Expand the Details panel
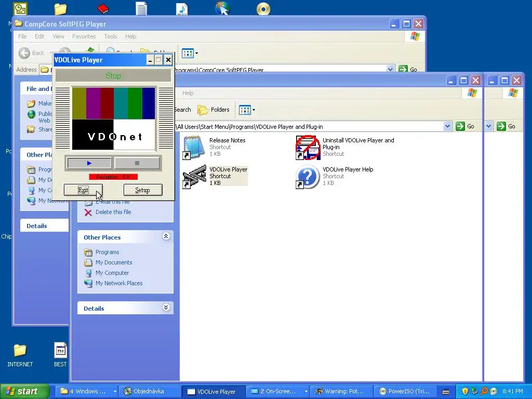Image resolution: width=532 pixels, height=399 pixels. (166, 308)
